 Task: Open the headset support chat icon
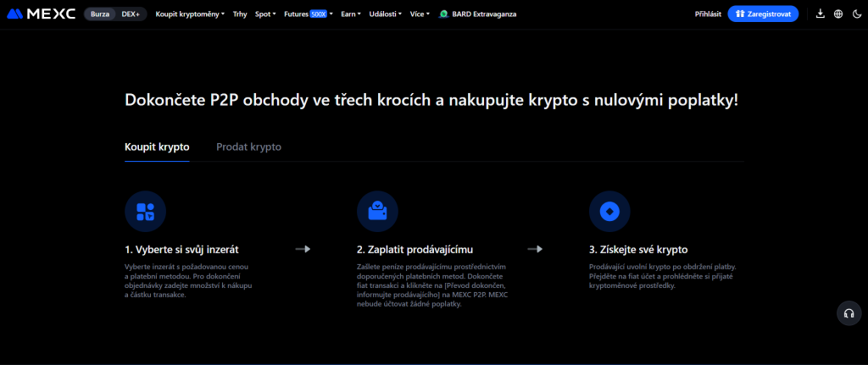pos(849,313)
